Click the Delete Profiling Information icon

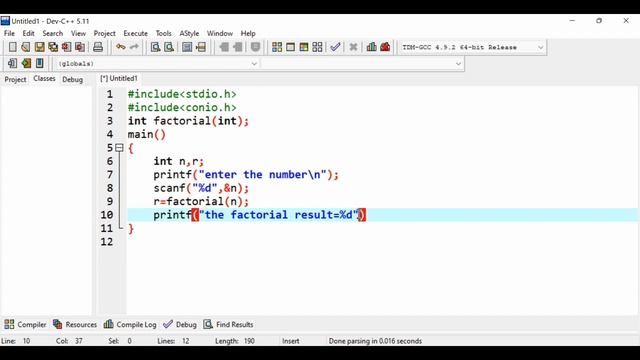pyautogui.click(x=385, y=47)
